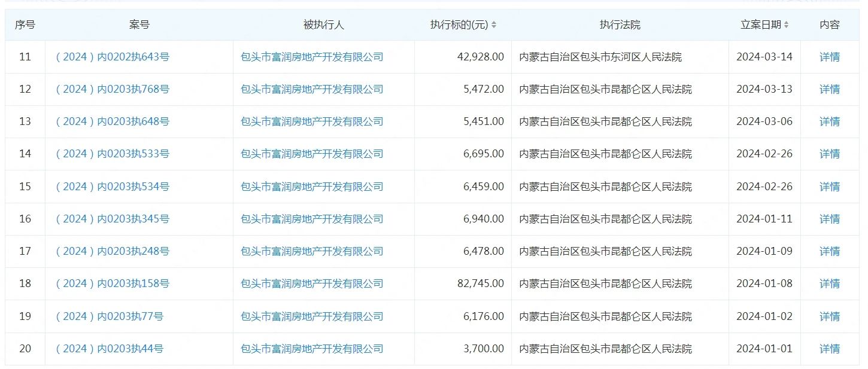This screenshot has width=868, height=369.
Task: Open company link in row 15
Action: (x=312, y=187)
